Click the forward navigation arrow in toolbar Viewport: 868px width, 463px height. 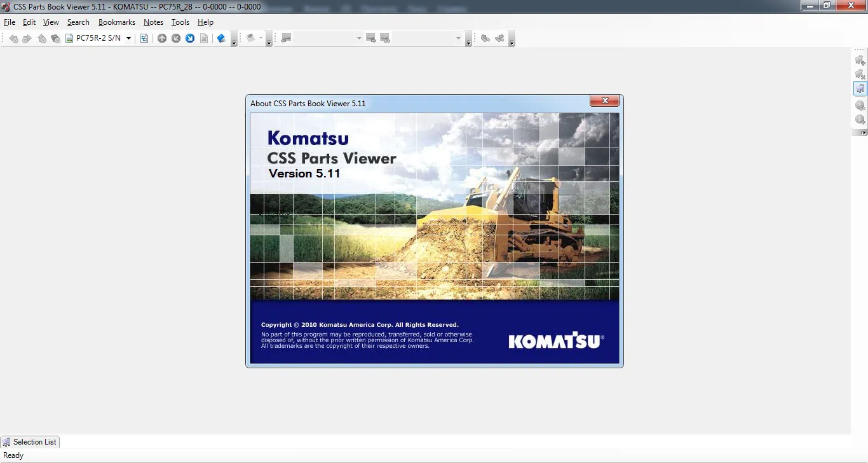27,38
